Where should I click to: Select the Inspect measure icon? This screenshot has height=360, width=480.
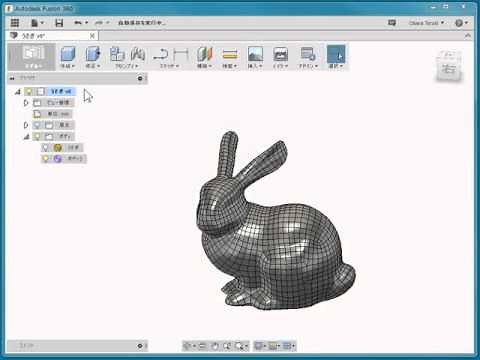(230, 54)
